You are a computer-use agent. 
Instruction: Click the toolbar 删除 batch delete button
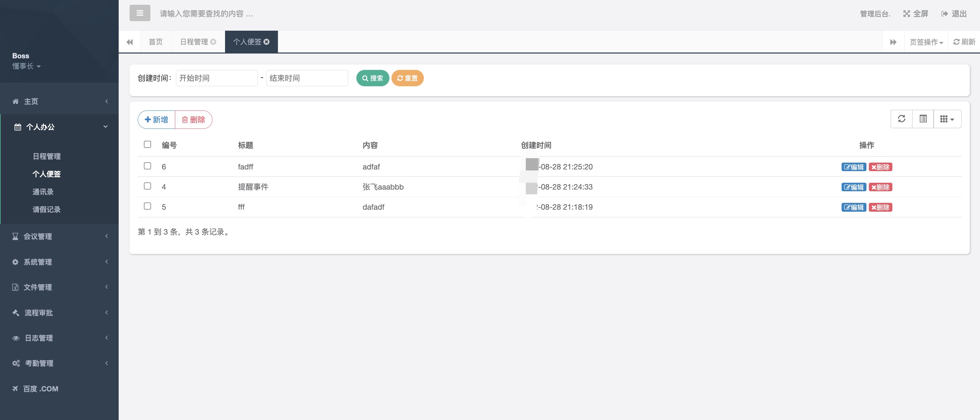click(x=193, y=119)
